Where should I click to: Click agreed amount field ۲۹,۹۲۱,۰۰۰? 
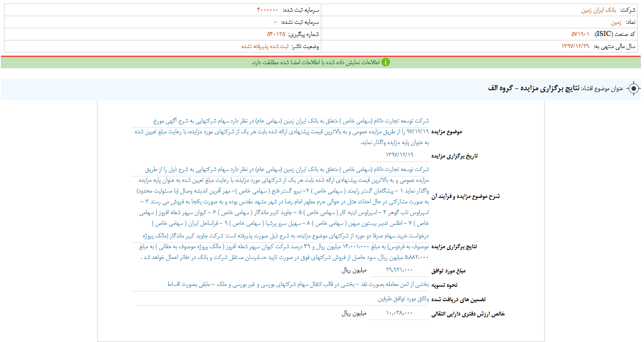tap(400, 270)
